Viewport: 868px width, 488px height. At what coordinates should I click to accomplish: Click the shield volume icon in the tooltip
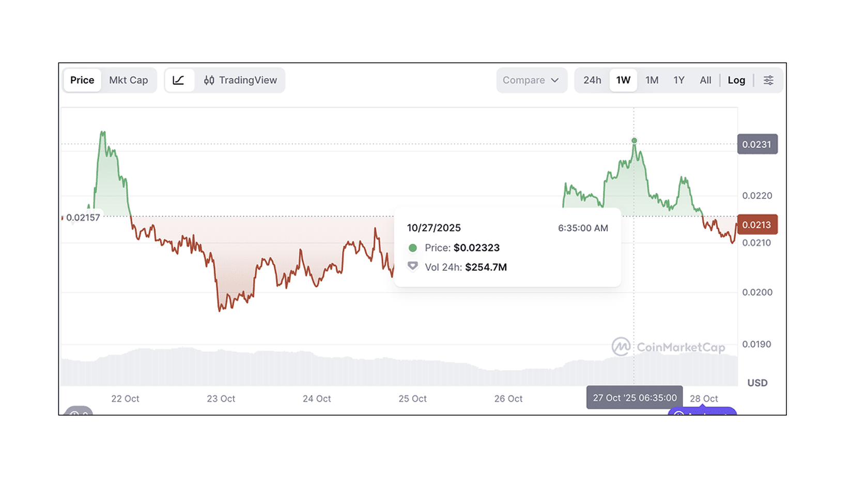tap(412, 266)
